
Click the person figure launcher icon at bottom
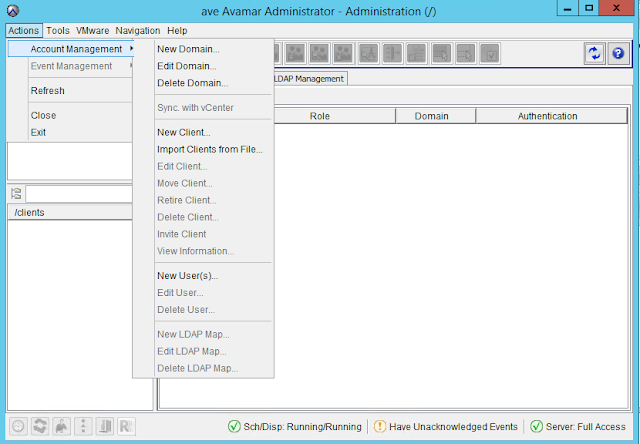[x=62, y=426]
